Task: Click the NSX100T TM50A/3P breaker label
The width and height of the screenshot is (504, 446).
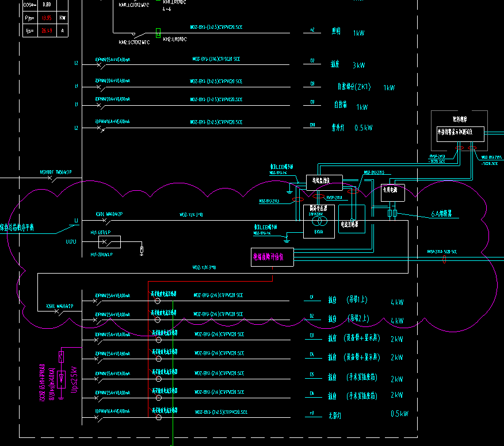Action: 56,172
